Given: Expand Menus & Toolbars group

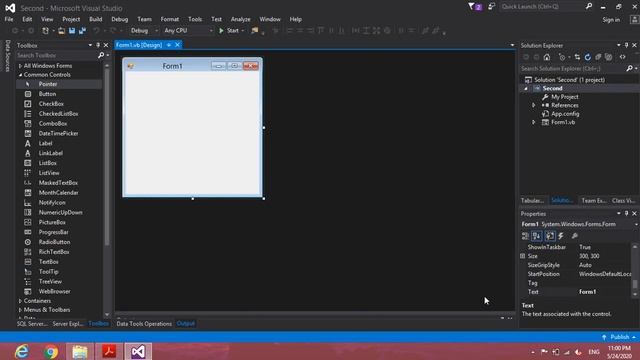Looking at the screenshot, I should [x=20, y=310].
